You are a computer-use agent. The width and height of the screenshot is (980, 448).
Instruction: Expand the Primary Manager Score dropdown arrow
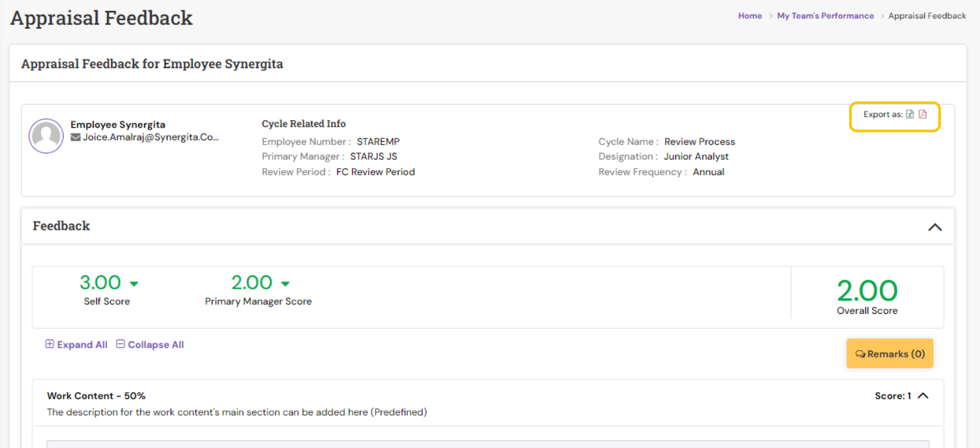pos(285,283)
